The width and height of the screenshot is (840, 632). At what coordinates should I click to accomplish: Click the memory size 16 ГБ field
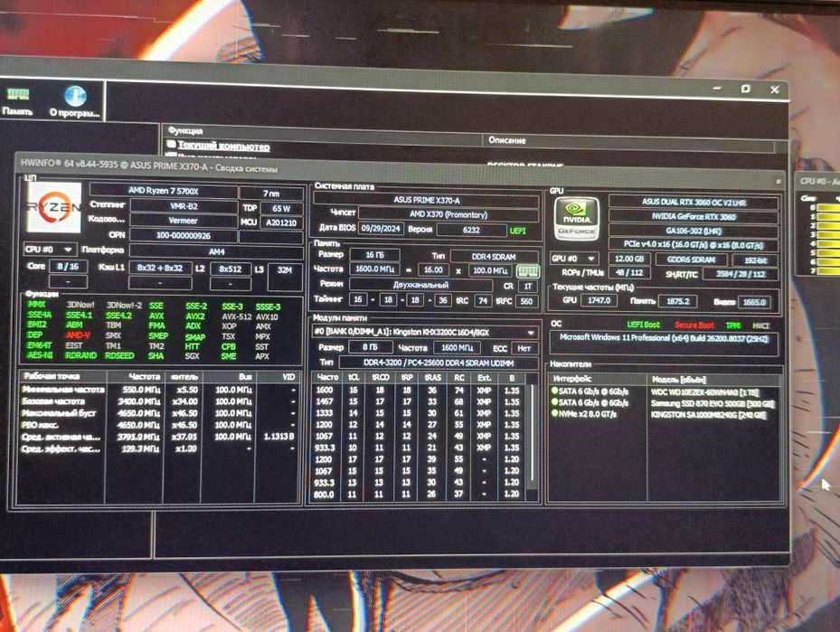pyautogui.click(x=374, y=254)
